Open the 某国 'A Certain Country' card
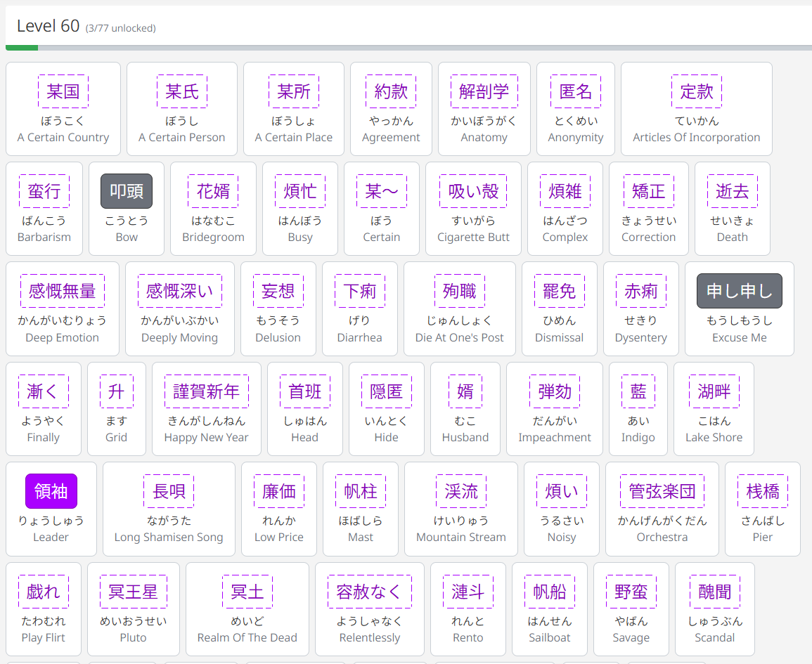812x664 pixels. [63, 109]
